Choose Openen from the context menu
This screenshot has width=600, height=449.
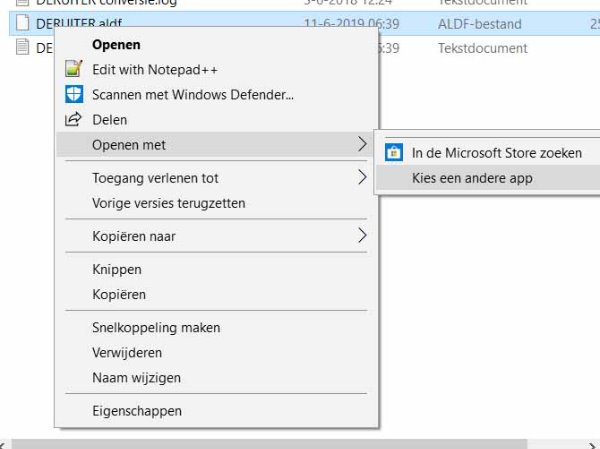point(116,45)
